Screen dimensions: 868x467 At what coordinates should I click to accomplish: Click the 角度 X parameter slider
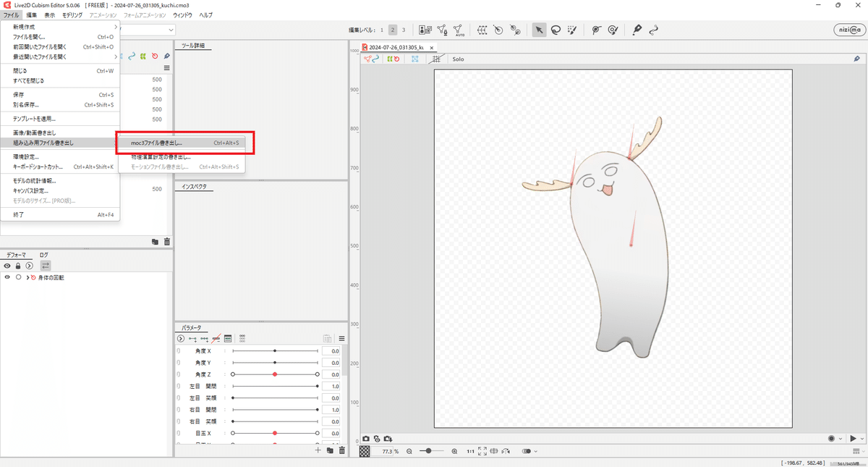tap(275, 351)
